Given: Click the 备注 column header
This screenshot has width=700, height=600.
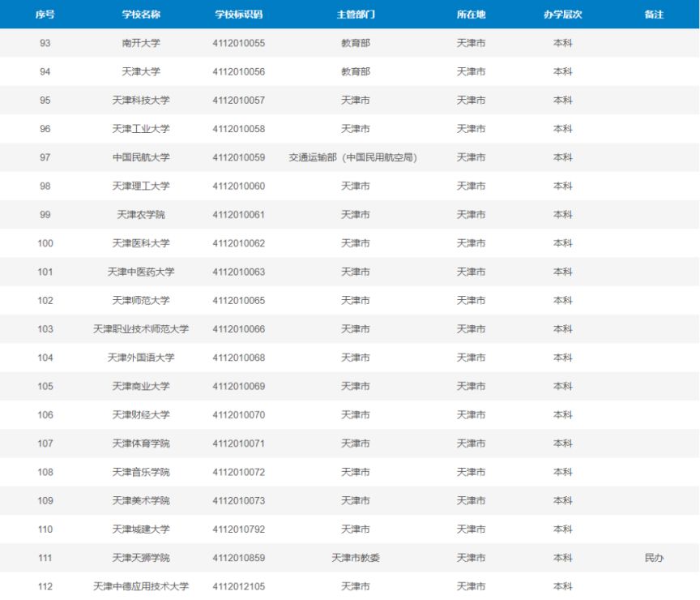Looking at the screenshot, I should click(654, 15).
